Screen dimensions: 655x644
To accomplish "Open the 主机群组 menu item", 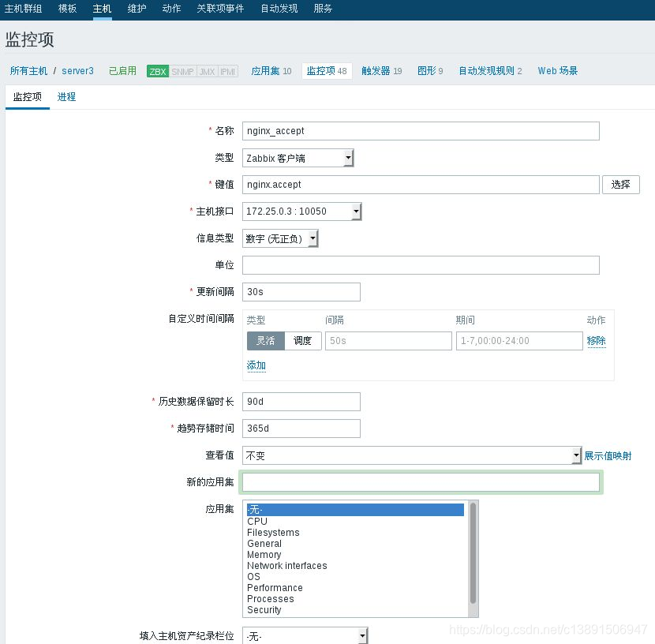I will tap(24, 9).
